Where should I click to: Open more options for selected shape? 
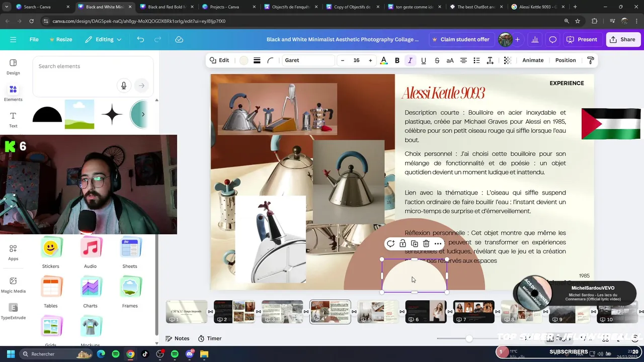(438, 244)
